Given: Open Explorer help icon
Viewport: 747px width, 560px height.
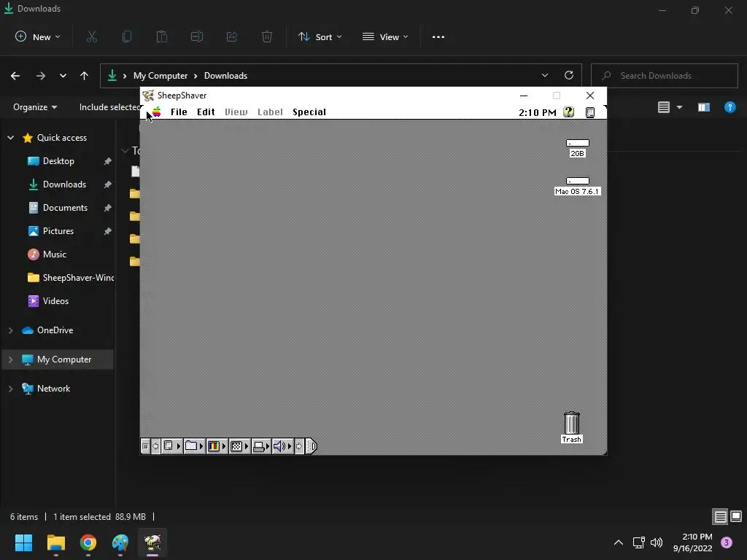Looking at the screenshot, I should click(729, 107).
